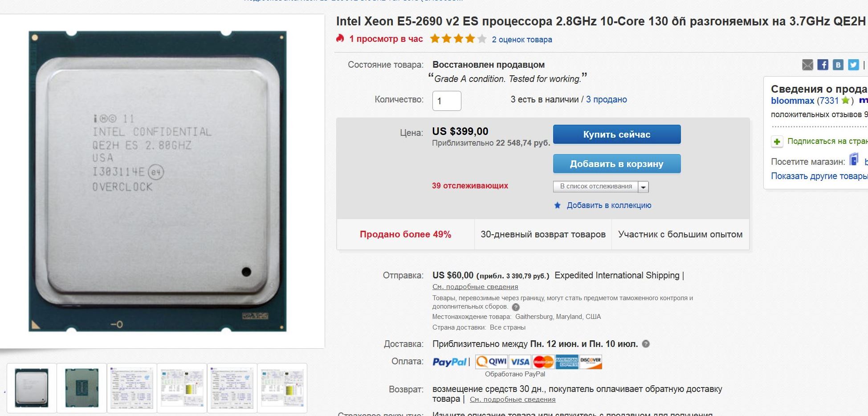
Task: Open the 3 продано sold link
Action: (607, 99)
